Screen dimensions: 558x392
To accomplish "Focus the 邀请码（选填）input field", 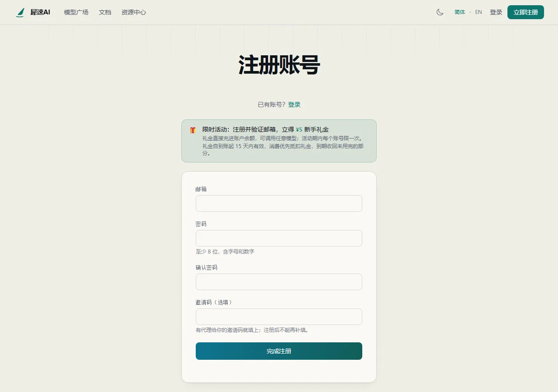I will tap(279, 317).
